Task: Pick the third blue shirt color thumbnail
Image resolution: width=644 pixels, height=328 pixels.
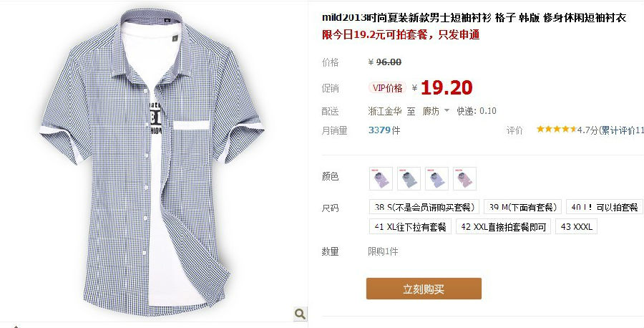Action: point(436,178)
